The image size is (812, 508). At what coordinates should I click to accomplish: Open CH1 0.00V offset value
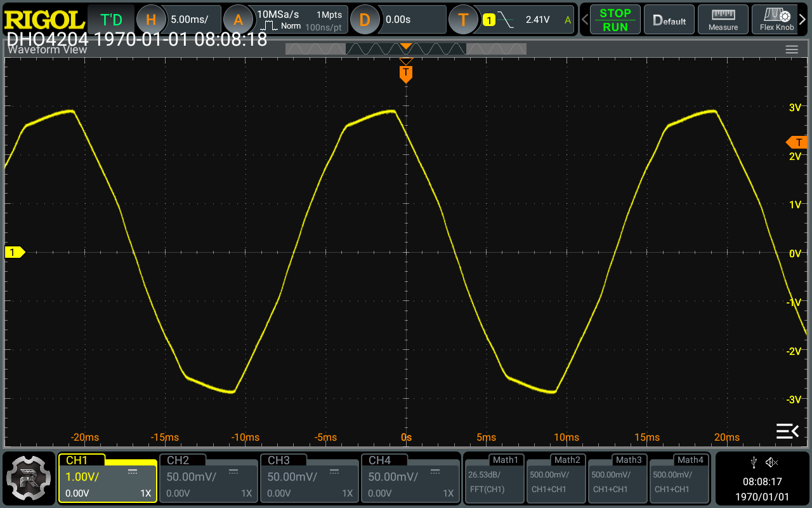pyautogui.click(x=77, y=493)
